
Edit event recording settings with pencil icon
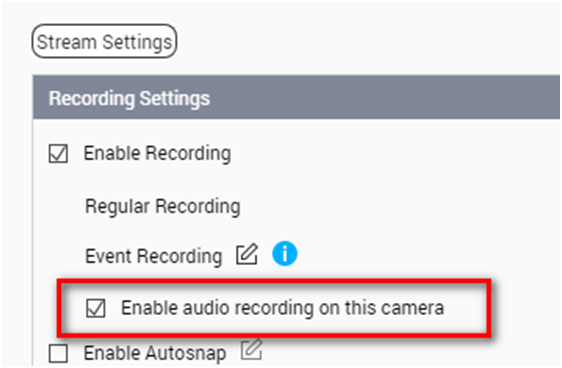pos(247,254)
